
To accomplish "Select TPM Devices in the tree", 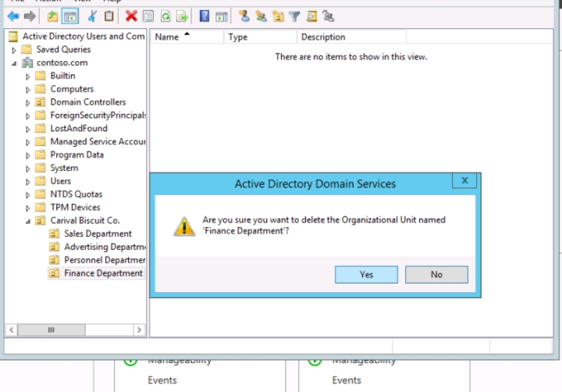I will pos(75,207).
